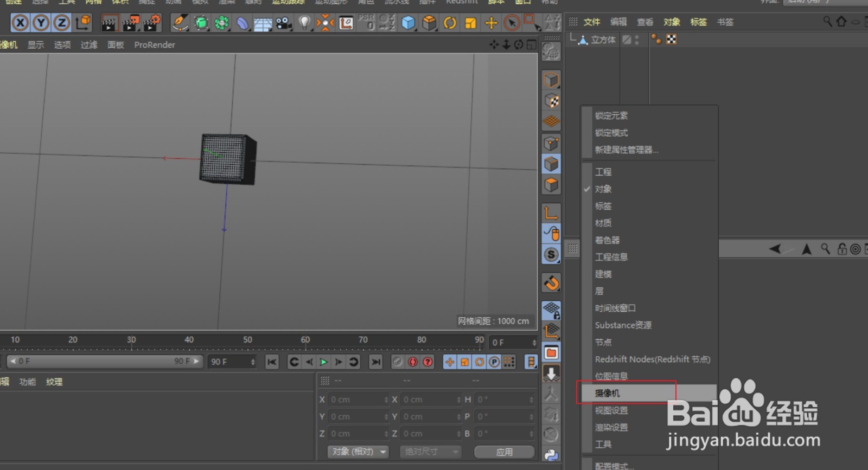Add a cube primitive from the toolbar

[408, 23]
